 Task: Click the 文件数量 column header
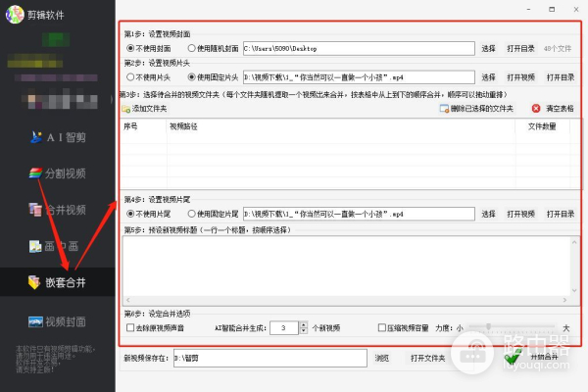[542, 126]
